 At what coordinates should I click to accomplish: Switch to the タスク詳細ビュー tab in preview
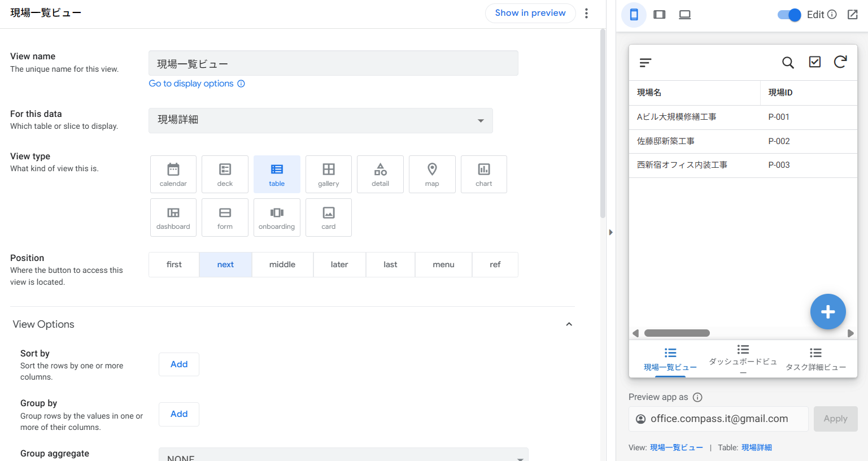point(815,359)
